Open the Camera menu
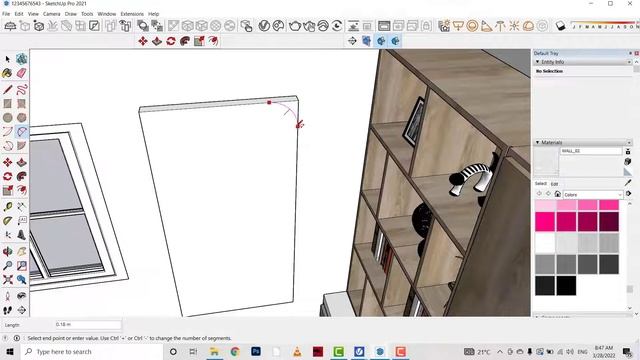640x360 pixels. 51,14
